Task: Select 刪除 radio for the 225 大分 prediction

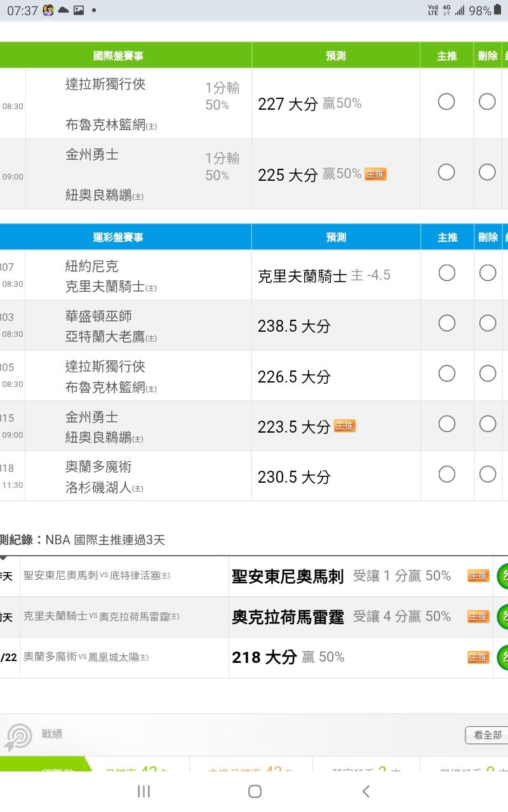Action: coord(487,172)
